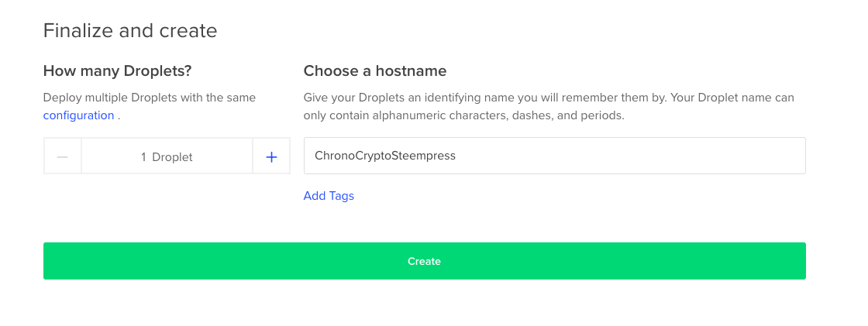Select the grey minus stepper button
Screen dimensions: 868x326
pos(63,156)
